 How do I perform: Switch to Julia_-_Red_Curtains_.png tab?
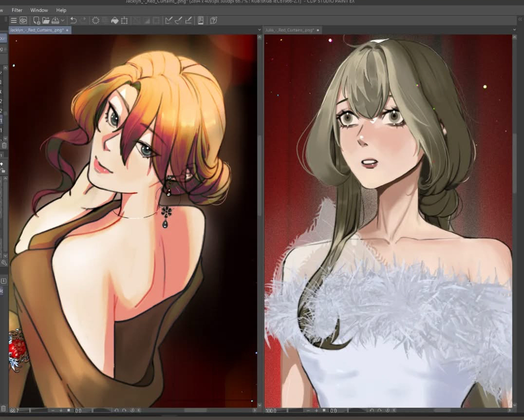290,30
